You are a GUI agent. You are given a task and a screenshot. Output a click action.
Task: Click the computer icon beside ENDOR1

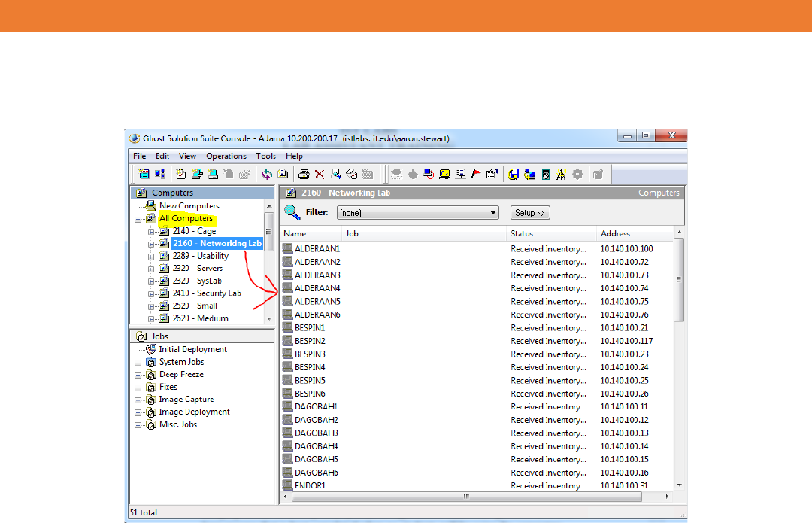tap(287, 485)
